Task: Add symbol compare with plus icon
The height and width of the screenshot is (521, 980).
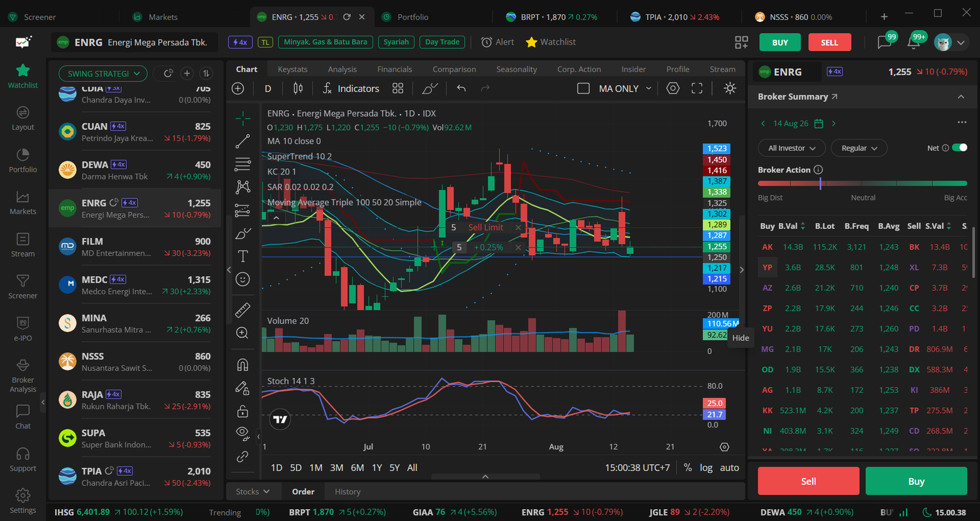Action: [x=237, y=89]
